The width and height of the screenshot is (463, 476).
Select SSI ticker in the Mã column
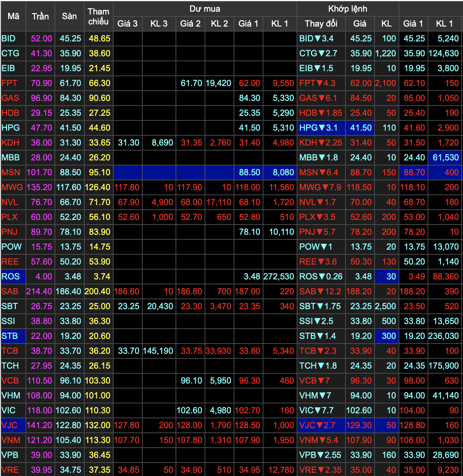(x=13, y=321)
